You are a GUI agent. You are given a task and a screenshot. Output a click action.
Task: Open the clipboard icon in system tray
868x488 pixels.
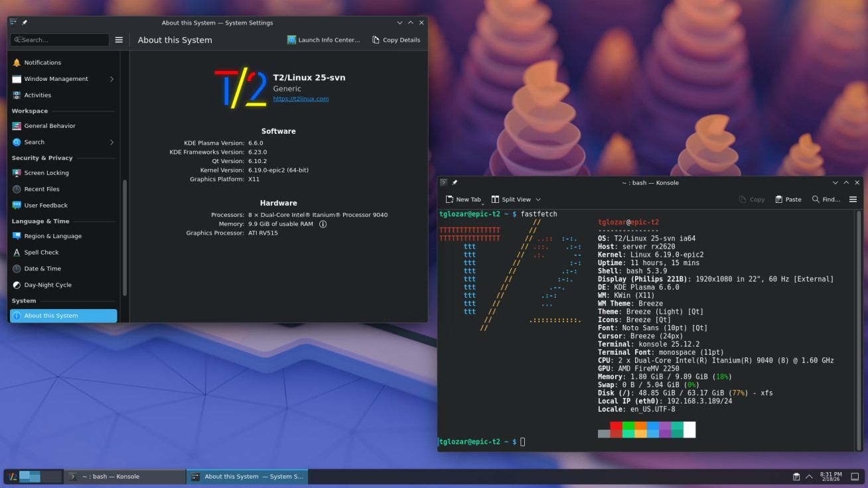coord(796,477)
